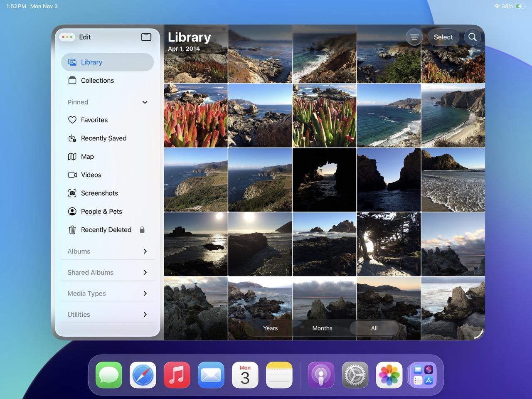Image resolution: width=532 pixels, height=399 pixels.
Task: Click the Wi-Fi status icon
Action: point(497,6)
